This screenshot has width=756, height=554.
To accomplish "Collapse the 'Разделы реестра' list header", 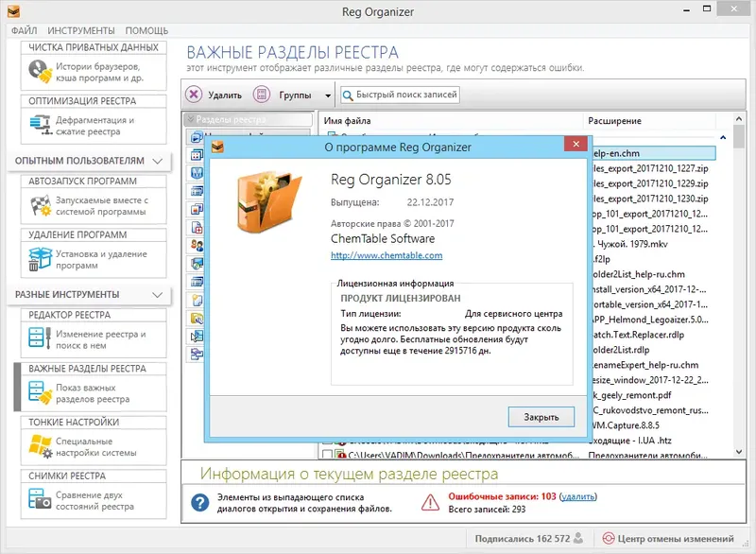I will [191, 118].
